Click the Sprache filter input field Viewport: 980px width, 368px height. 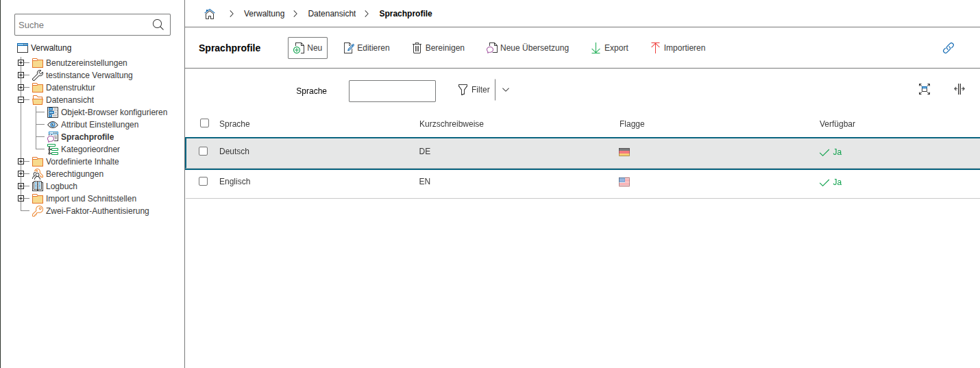[x=392, y=91]
